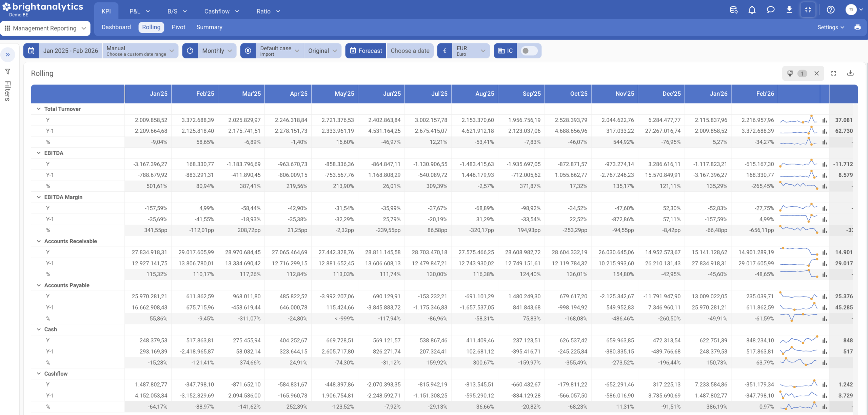Image resolution: width=868 pixels, height=415 pixels.
Task: Open the Ratio menu
Action: click(x=268, y=11)
